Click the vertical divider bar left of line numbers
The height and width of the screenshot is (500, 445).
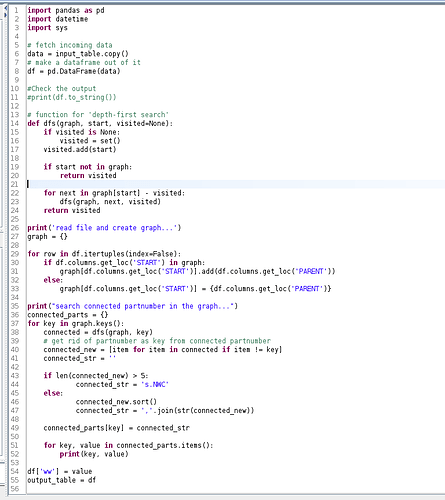point(8,250)
